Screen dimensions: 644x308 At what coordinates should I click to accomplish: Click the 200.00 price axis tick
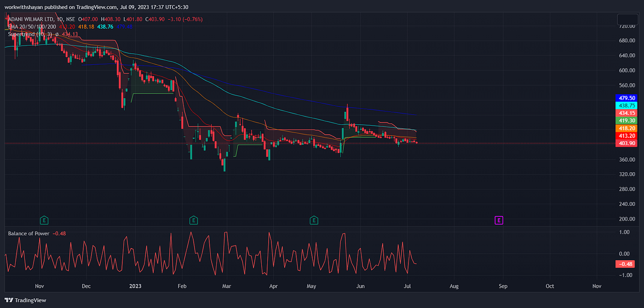click(627, 219)
